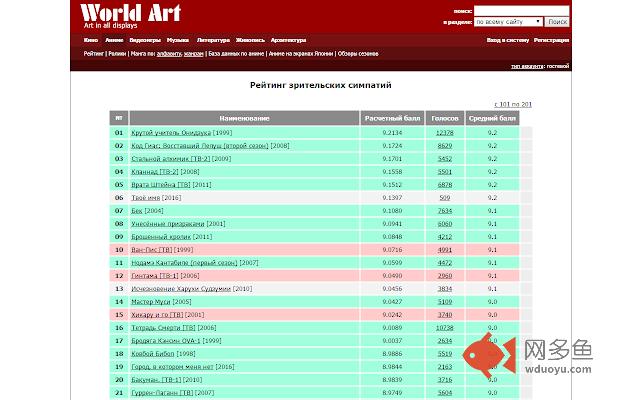
Task: Open 'Крутой учитель Онидзука' title link
Action: pyautogui.click(x=156, y=132)
